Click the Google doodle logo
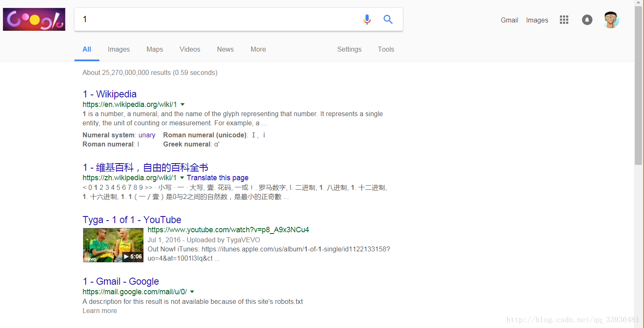 pyautogui.click(x=34, y=19)
